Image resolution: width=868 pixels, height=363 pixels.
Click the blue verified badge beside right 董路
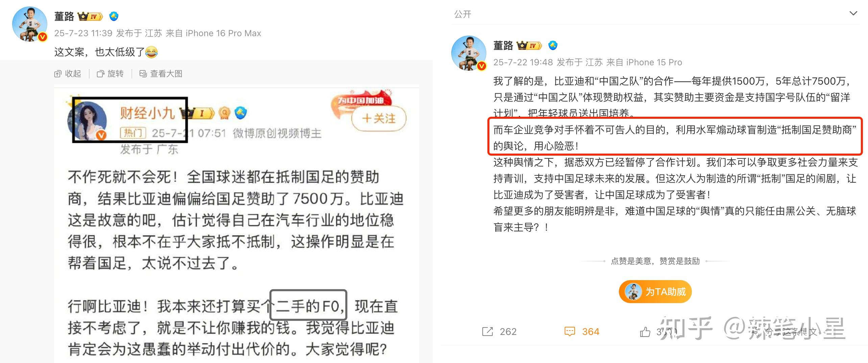(553, 45)
